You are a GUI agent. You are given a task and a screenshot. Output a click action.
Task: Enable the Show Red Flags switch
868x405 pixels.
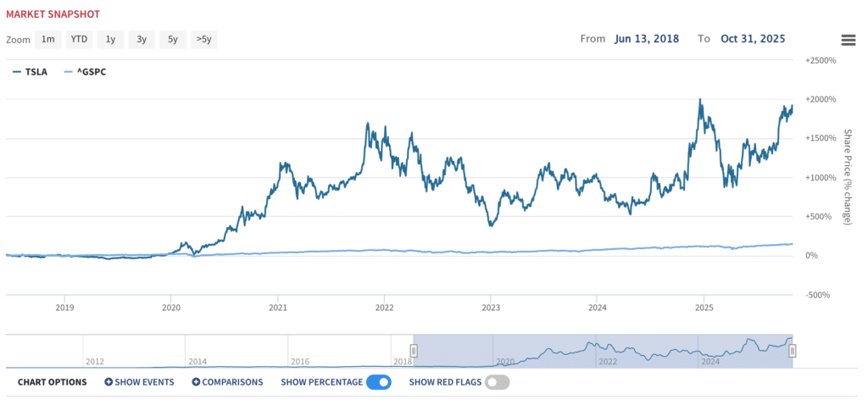point(498,382)
